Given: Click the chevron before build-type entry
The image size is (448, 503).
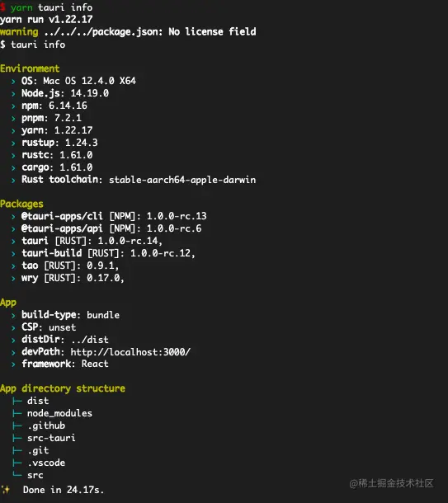Looking at the screenshot, I should (13, 316).
